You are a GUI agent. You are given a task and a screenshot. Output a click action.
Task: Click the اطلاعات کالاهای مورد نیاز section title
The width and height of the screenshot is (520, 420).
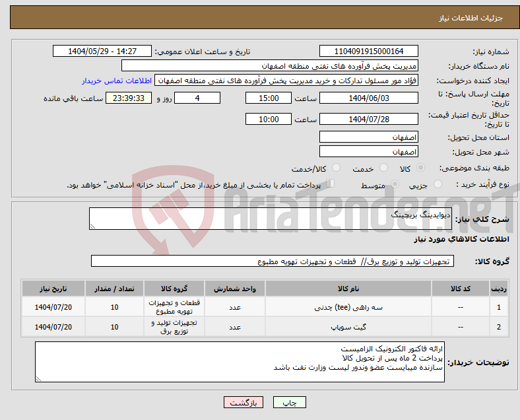coord(461,239)
